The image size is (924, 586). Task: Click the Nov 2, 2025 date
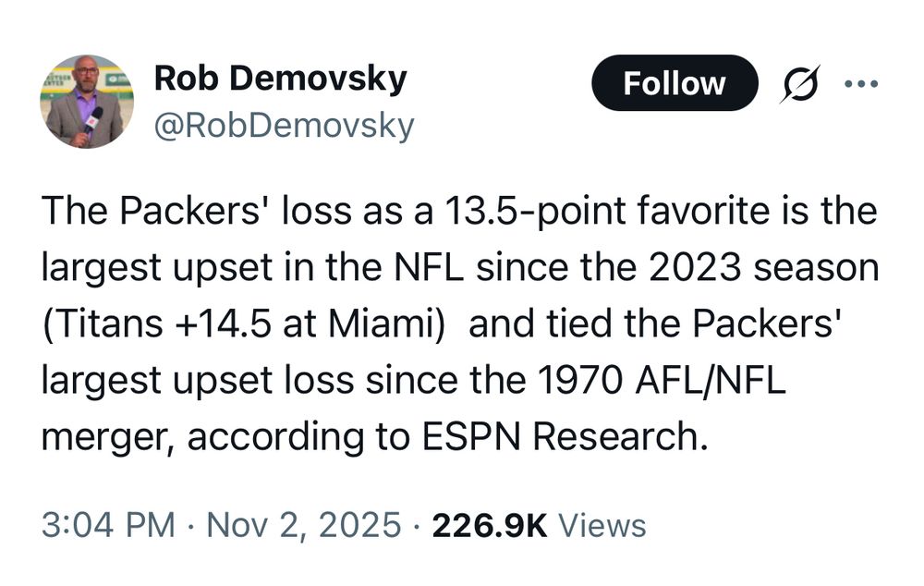(x=305, y=526)
